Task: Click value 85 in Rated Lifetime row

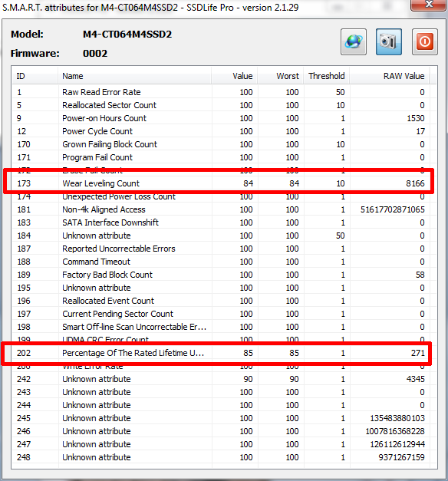Action: pos(249,353)
